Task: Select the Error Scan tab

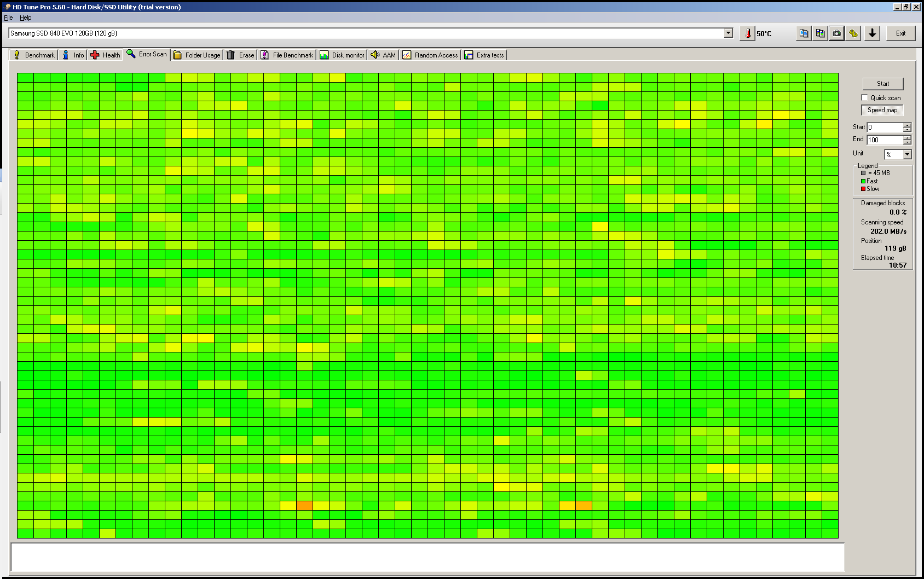Action: tap(147, 54)
